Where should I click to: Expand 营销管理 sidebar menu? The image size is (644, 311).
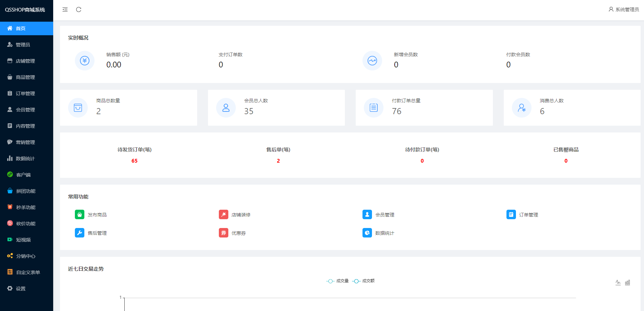[x=25, y=142]
